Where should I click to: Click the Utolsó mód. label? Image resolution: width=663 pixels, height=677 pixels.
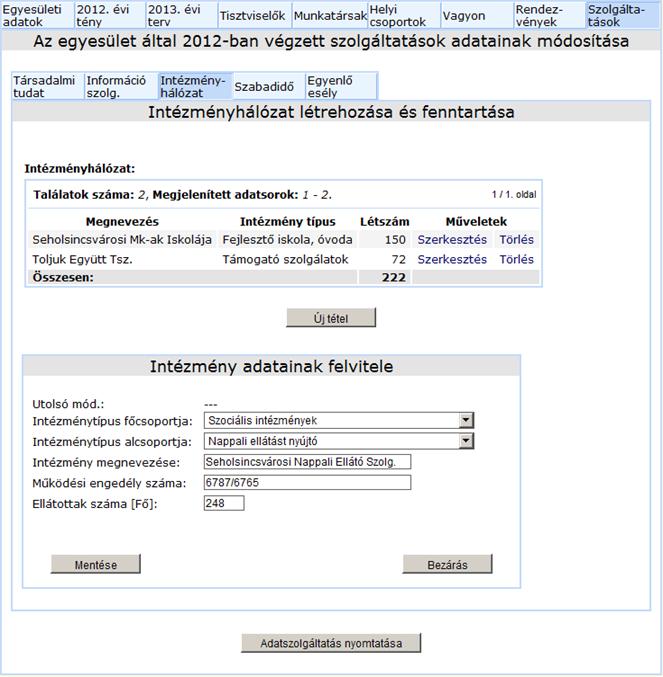tap(68, 404)
